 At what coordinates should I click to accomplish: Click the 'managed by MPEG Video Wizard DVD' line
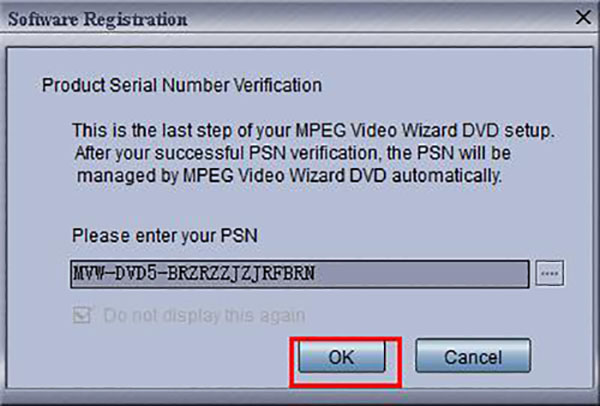pyautogui.click(x=289, y=176)
